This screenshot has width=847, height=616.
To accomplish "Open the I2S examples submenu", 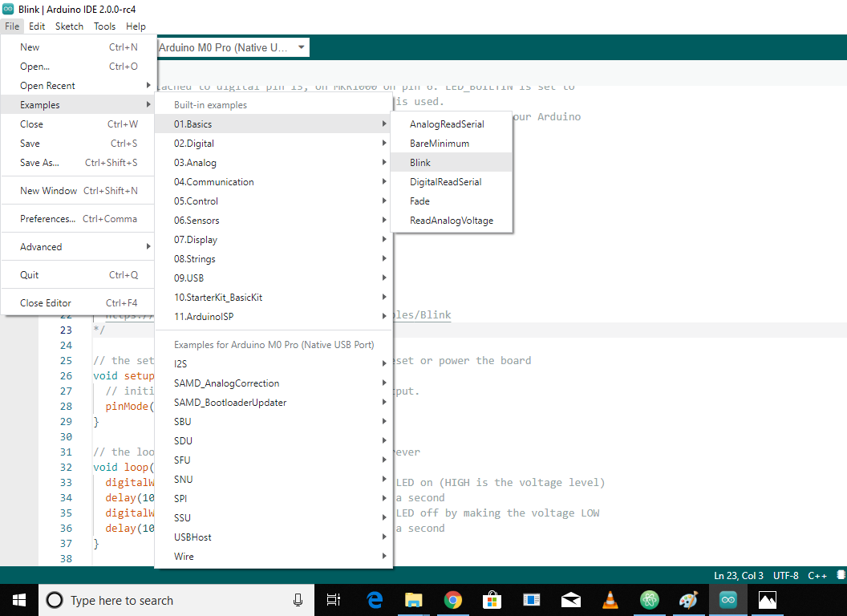I will [x=274, y=363].
